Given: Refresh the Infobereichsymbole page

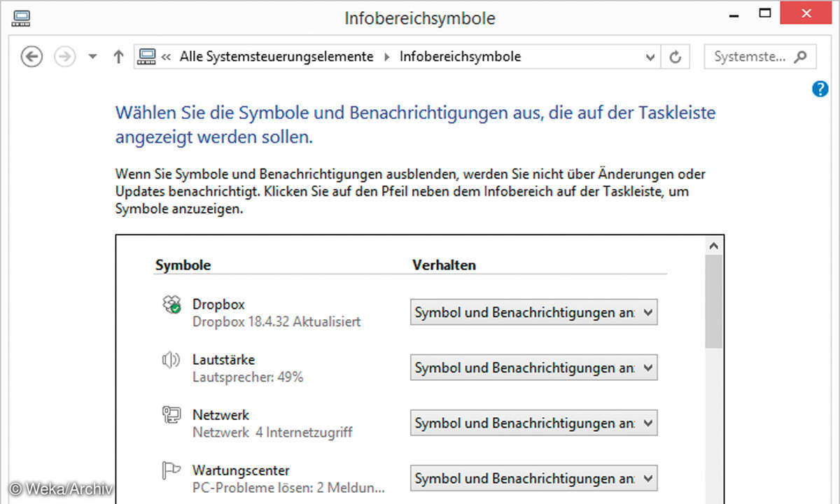Looking at the screenshot, I should [x=675, y=57].
